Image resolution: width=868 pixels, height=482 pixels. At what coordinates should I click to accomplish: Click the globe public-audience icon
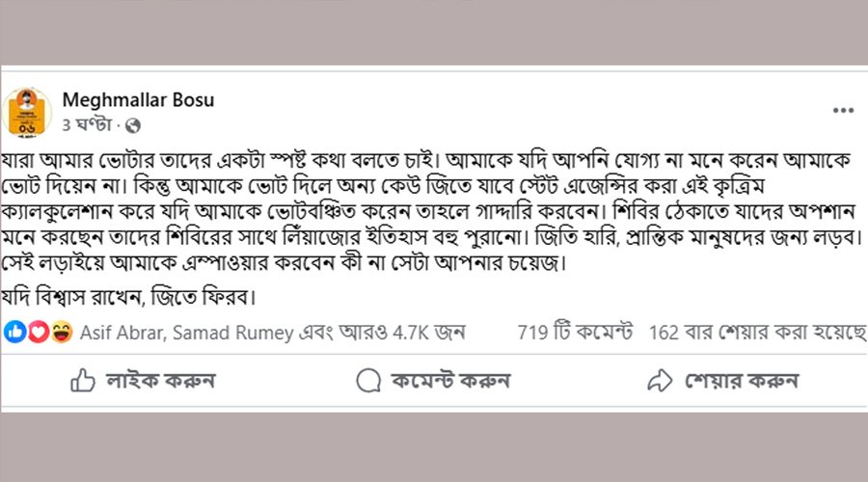(x=133, y=125)
